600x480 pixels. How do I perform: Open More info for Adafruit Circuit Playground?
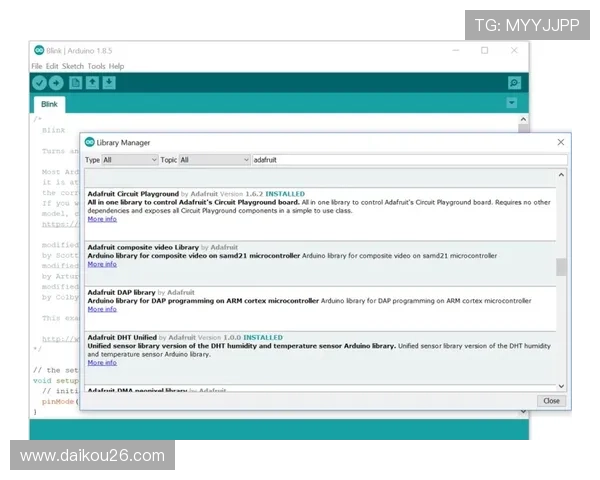[x=102, y=219]
